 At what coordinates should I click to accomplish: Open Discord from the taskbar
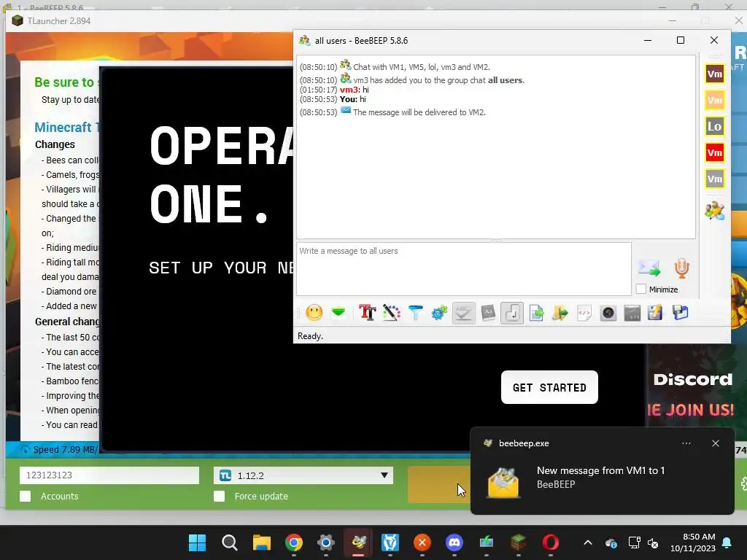454,542
